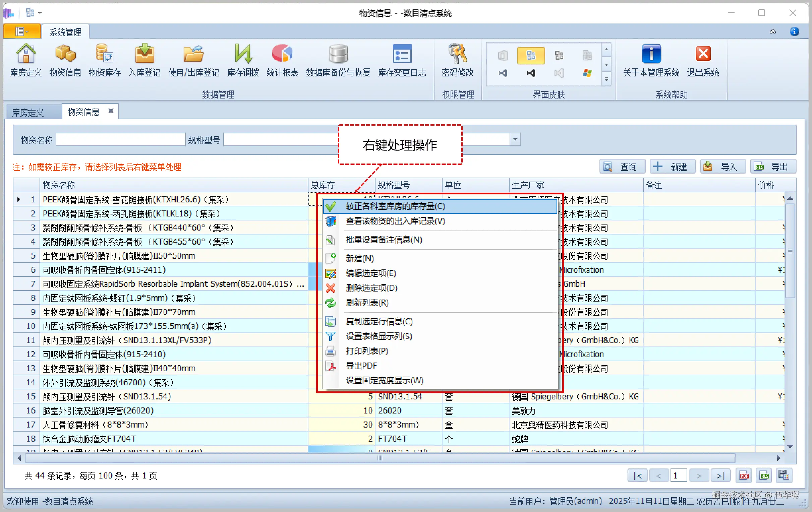Open the quick access toolbar dropdown arrow
Screen dimensions: 812x512
coord(40,13)
